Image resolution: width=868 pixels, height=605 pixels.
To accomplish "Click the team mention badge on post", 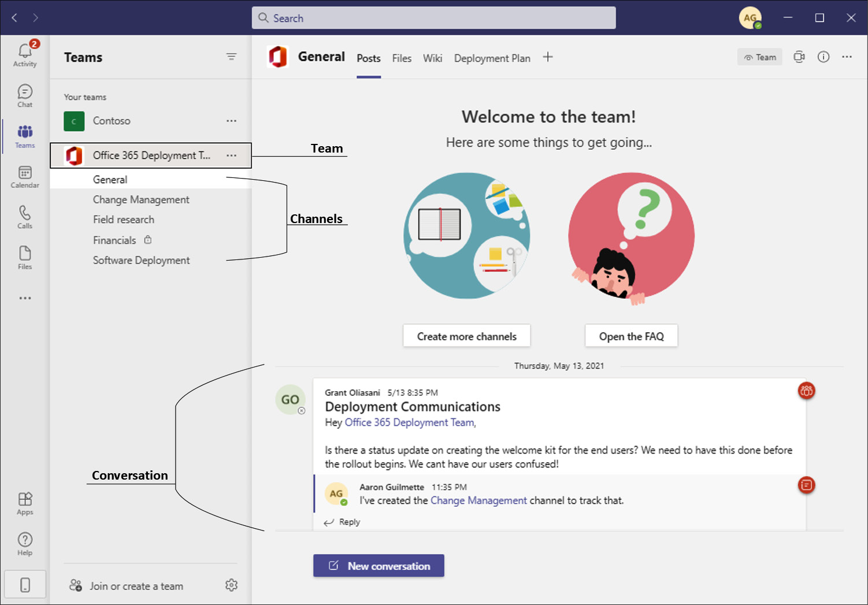I will 806,391.
